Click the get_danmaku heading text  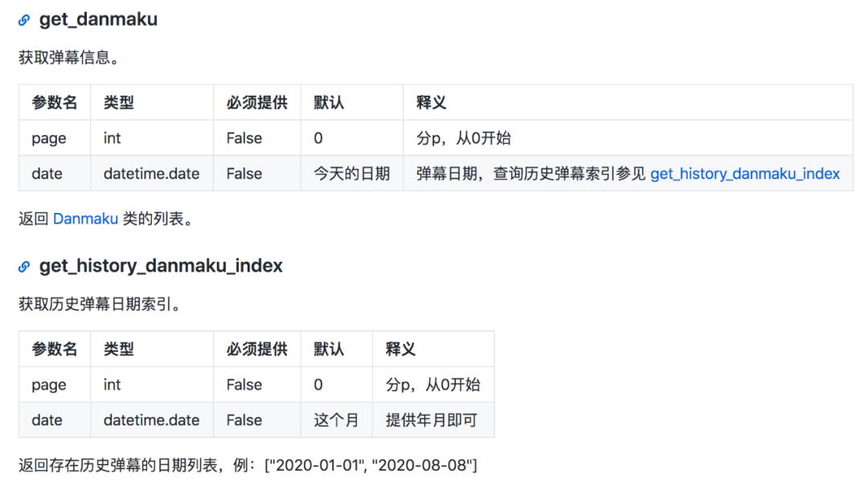[x=98, y=20]
